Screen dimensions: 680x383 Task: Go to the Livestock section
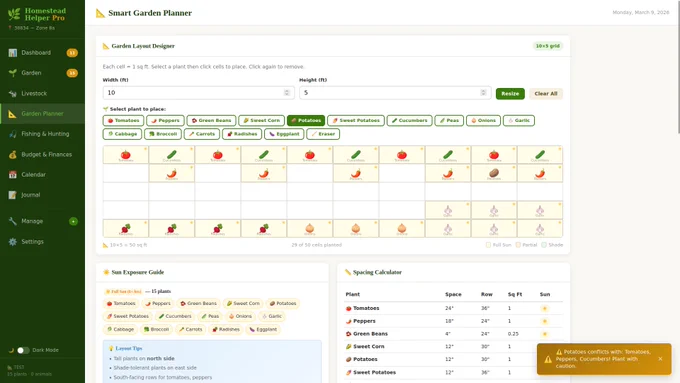point(42,93)
